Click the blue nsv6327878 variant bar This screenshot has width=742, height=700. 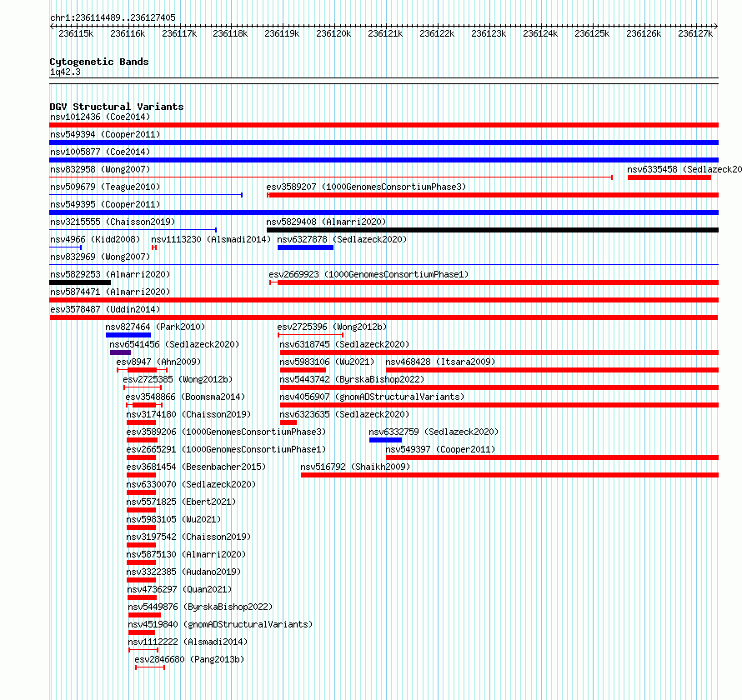coord(306,247)
